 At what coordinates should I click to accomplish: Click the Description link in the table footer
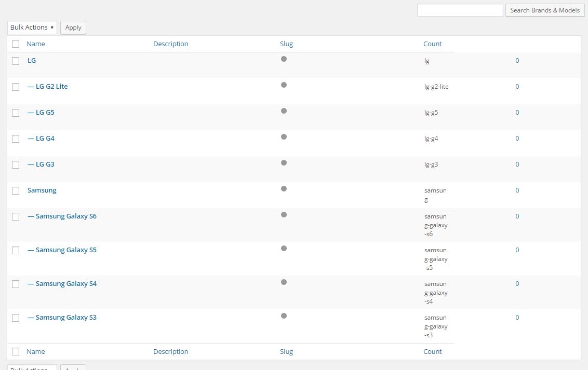(170, 352)
